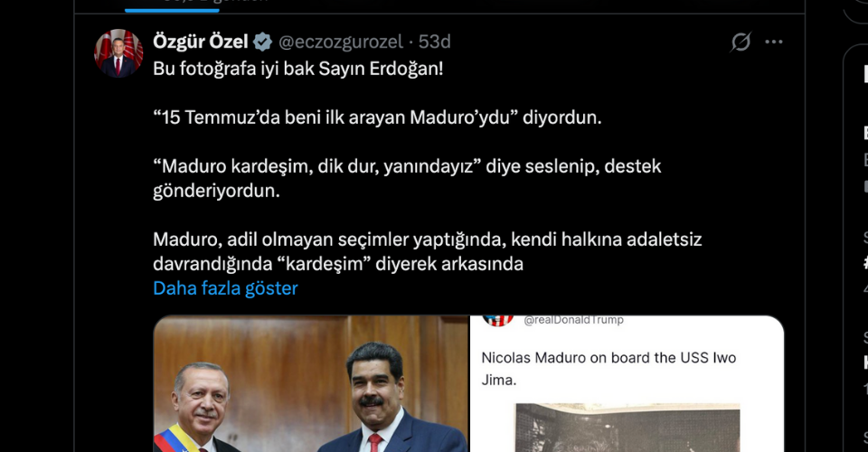Open the Erdoğan and Maduro handshake photo
Viewport: 868px width, 452px height.
click(x=311, y=384)
